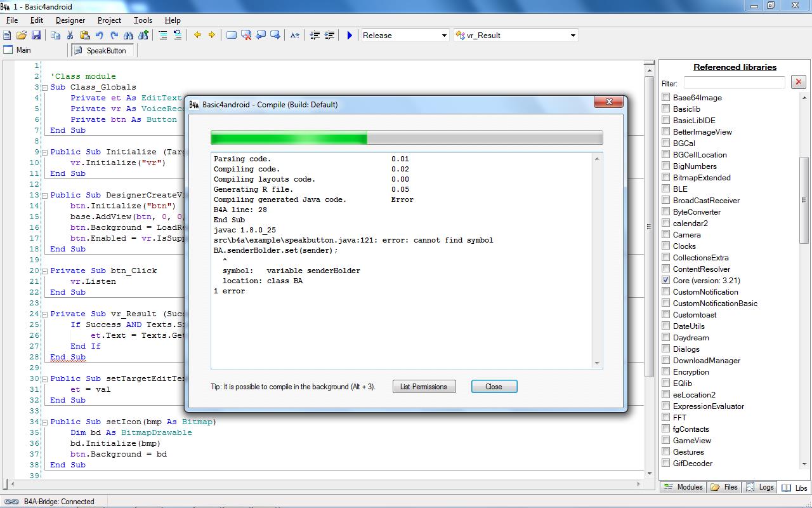Enable the BetterImageView library

tap(665, 131)
